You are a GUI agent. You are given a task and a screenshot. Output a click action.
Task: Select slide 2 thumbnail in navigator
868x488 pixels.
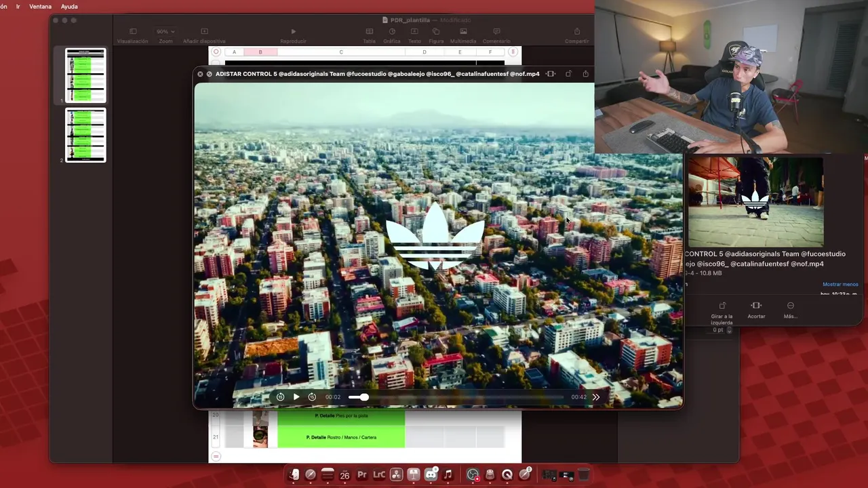pos(85,135)
